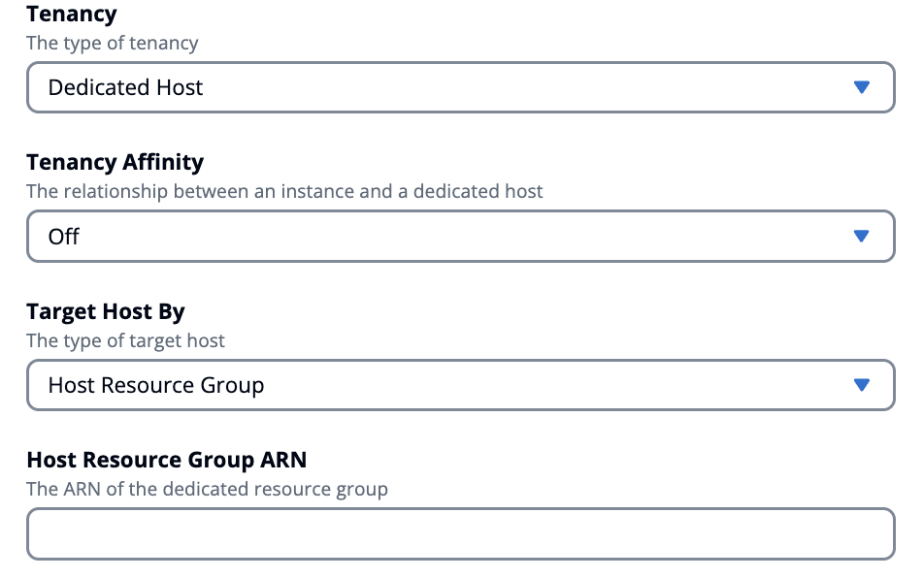
Task: Click the blue triangle beside Host Resource Group
Action: [x=863, y=385]
